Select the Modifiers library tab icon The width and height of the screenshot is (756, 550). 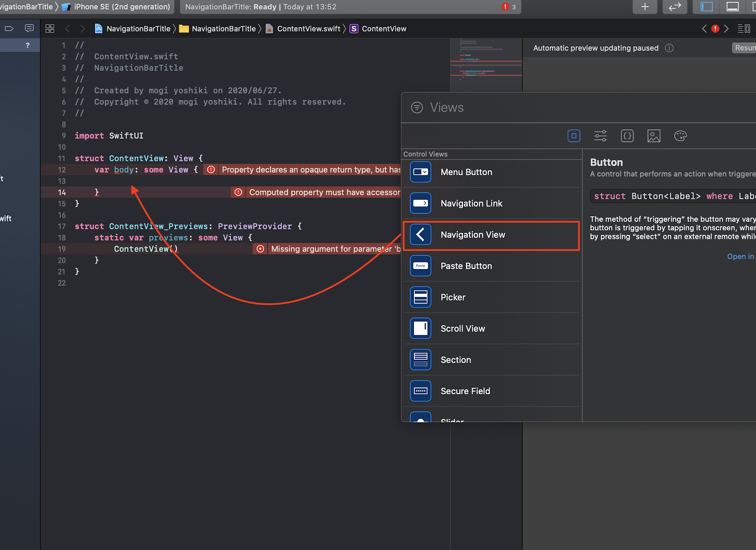(601, 136)
